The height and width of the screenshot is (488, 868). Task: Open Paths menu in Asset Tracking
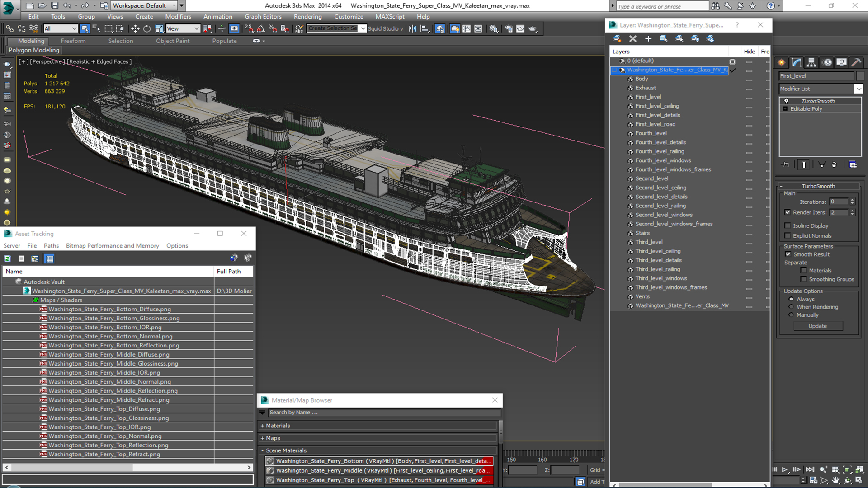[51, 246]
